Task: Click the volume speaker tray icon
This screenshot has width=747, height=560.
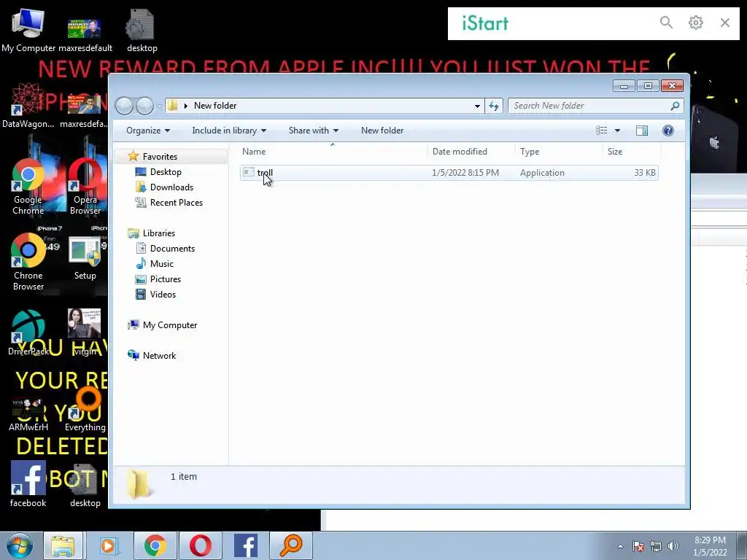Action: point(673,546)
